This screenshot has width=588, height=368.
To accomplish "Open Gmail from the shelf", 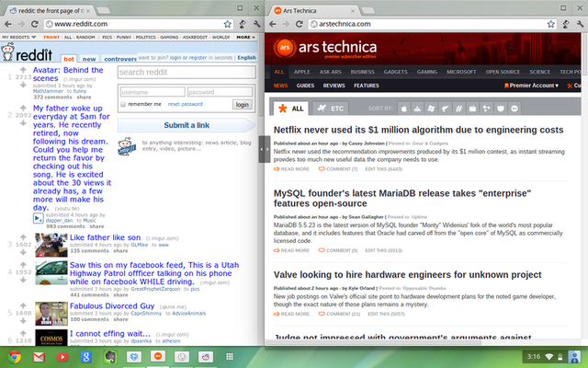I will coord(39,357).
